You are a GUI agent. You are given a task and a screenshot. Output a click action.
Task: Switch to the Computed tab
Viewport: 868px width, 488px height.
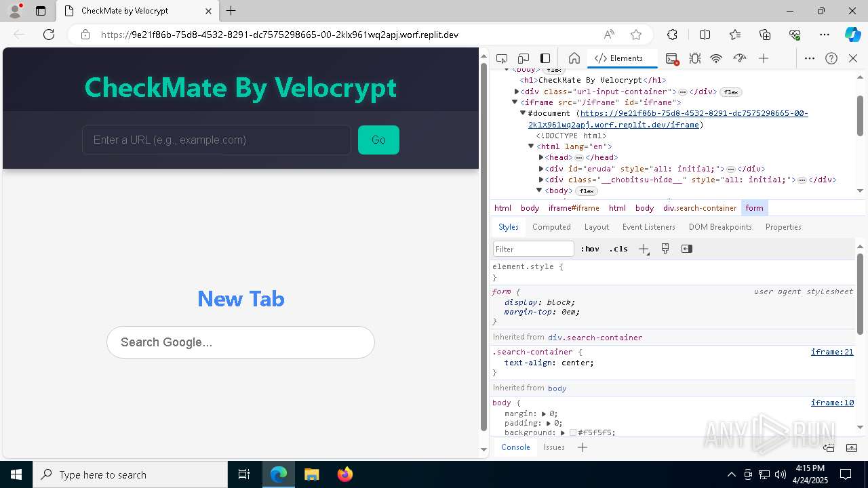[551, 227]
